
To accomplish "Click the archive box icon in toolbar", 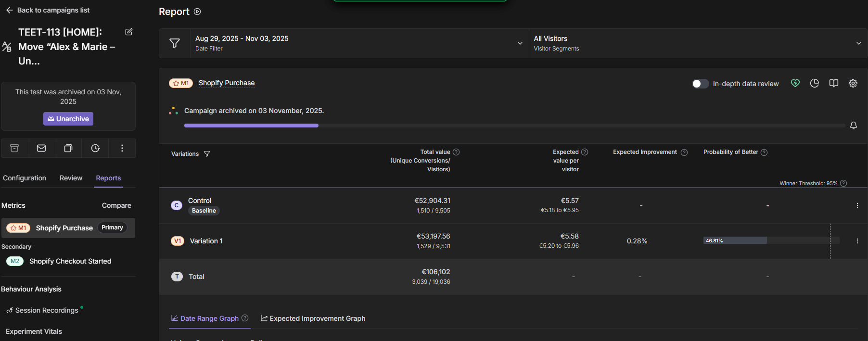I will pos(14,148).
